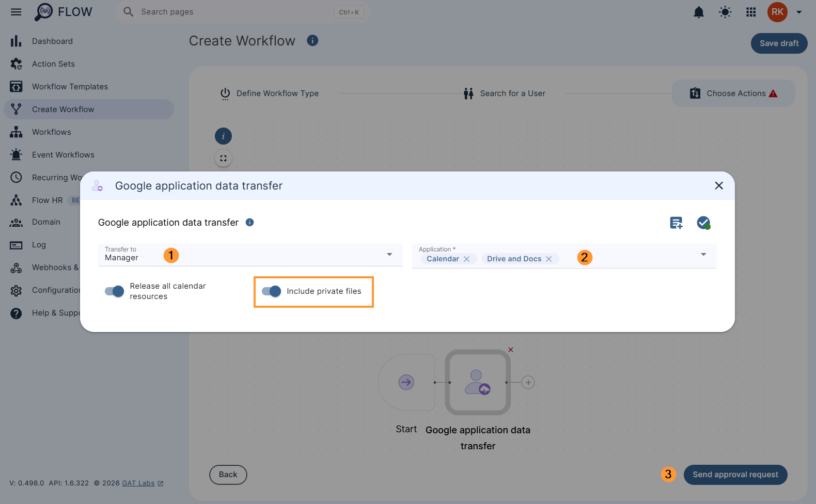
Task: Click the confirm checkmark icon in dialog
Action: [703, 223]
